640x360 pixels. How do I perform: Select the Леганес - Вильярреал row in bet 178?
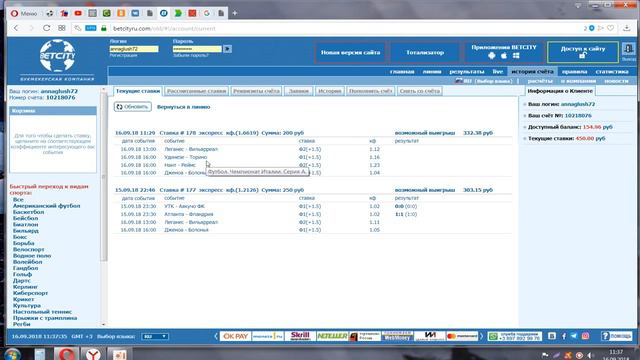[x=312, y=149]
